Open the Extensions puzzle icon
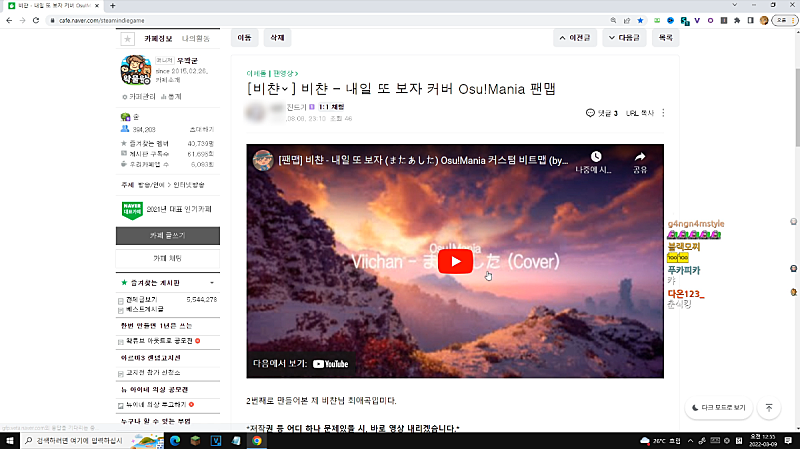800x449 pixels. pyautogui.click(x=737, y=20)
